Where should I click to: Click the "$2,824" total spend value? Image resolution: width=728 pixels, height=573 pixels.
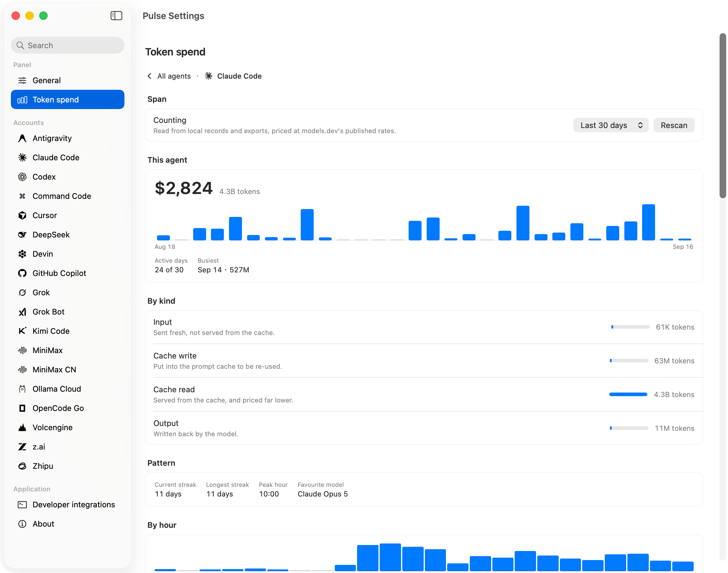184,188
